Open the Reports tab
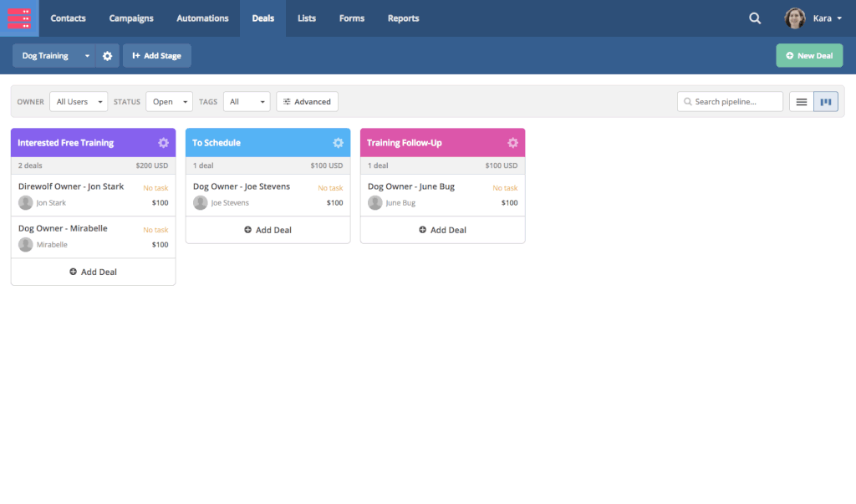856x504 pixels. [403, 18]
